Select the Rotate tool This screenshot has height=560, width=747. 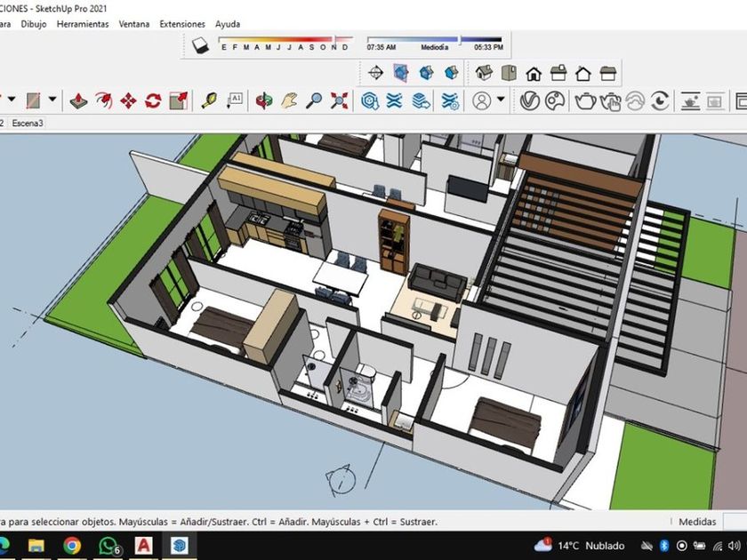pyautogui.click(x=153, y=100)
